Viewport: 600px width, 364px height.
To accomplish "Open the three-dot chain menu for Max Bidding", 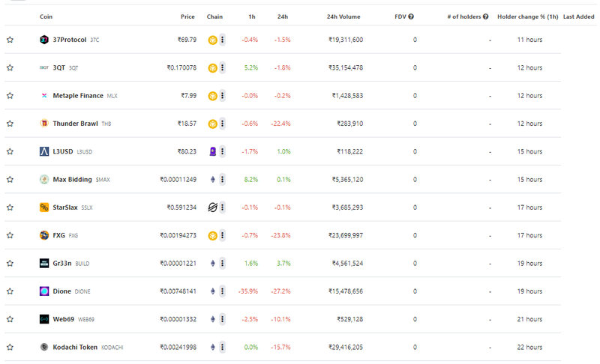I will 222,180.
